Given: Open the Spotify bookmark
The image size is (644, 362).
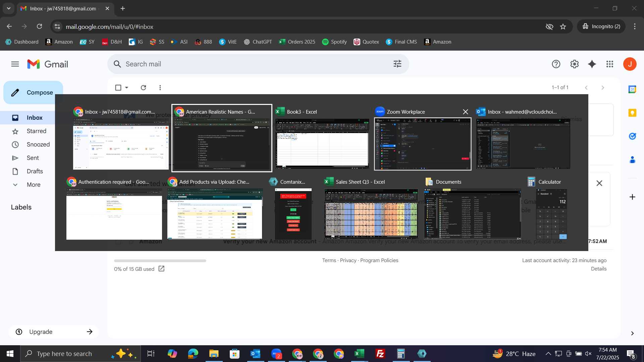Looking at the screenshot, I should [334, 42].
